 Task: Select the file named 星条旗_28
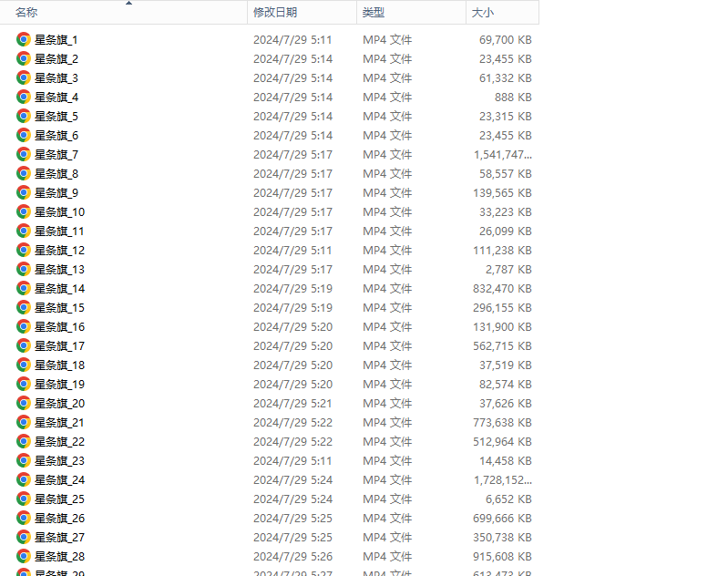pyautogui.click(x=59, y=557)
